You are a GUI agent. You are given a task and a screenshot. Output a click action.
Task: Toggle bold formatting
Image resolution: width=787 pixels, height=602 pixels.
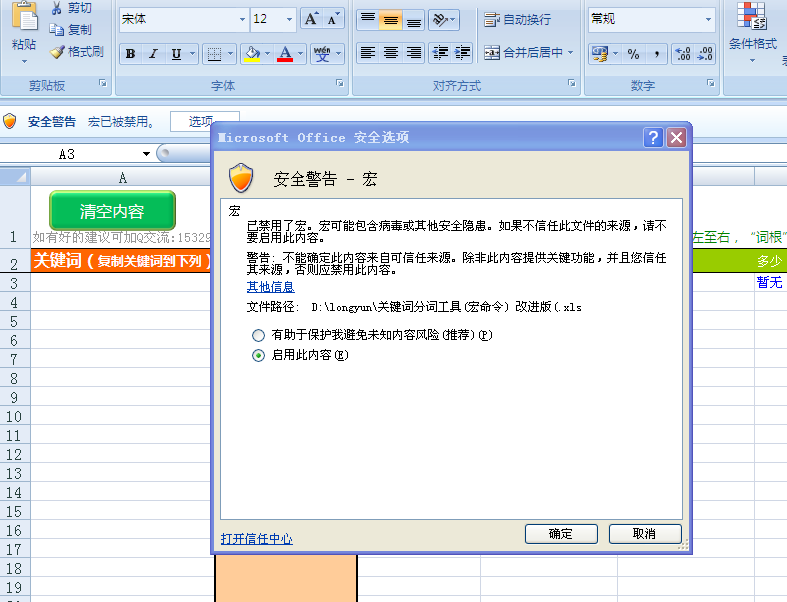click(130, 53)
